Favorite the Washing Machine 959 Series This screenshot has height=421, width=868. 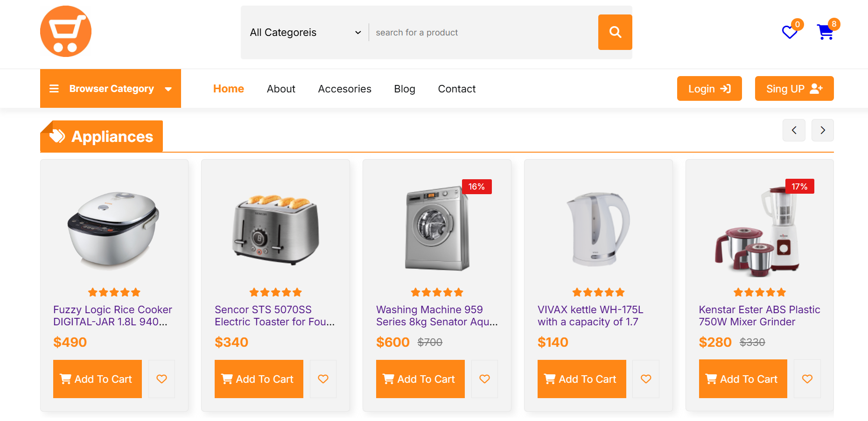click(484, 379)
